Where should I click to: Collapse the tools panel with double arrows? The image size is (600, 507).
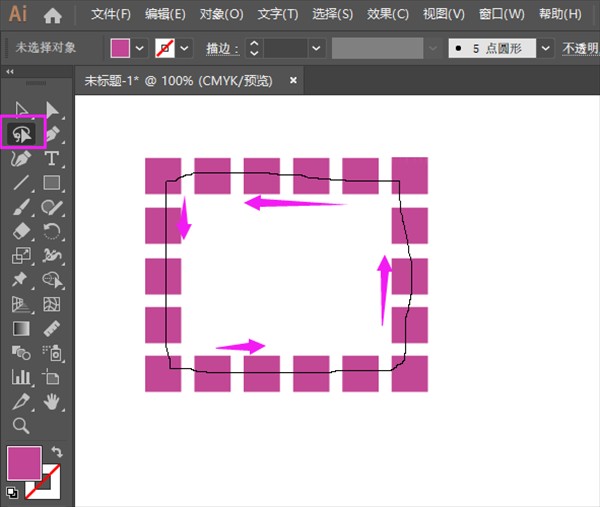pos(10,72)
